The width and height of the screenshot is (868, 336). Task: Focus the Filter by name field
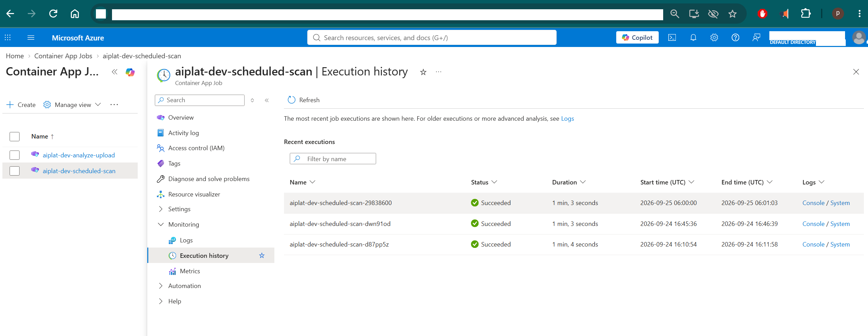333,159
